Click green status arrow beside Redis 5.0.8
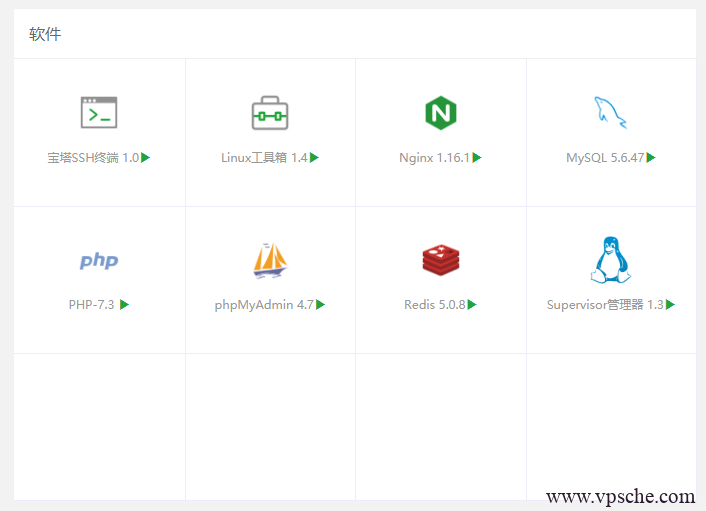The image size is (706, 511). point(472,305)
